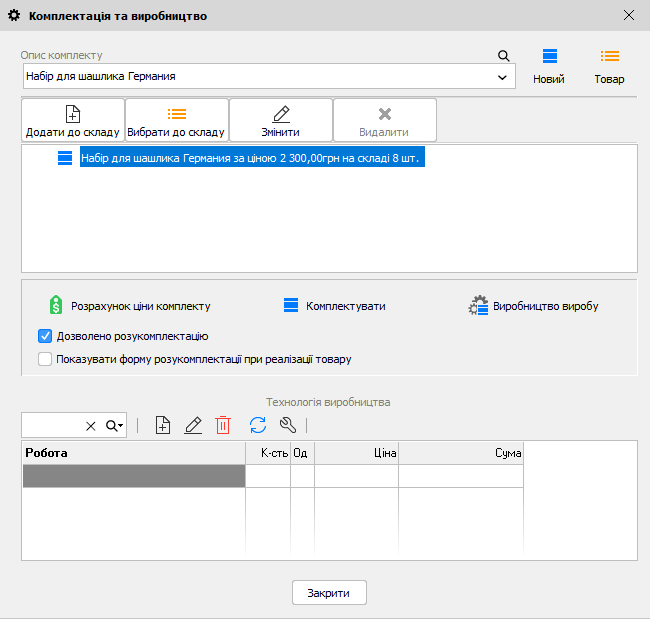Expand the Опис комплекту dropdown
Image resolution: width=650 pixels, height=619 pixels.
[501, 77]
